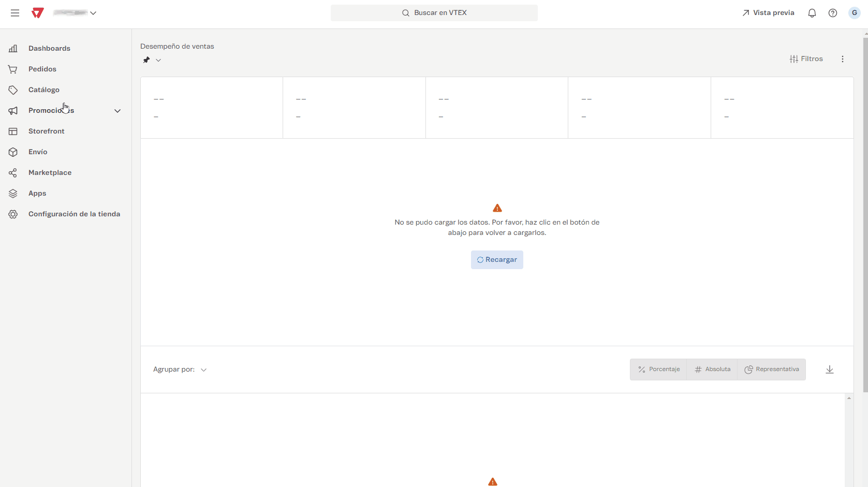Open the Filtros panel
Image resolution: width=868 pixels, height=487 pixels.
coord(806,59)
